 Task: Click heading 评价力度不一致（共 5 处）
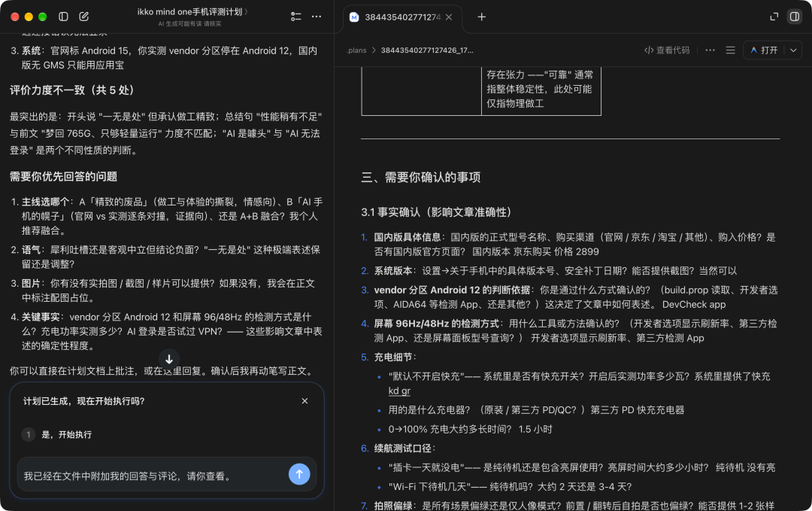[71, 90]
